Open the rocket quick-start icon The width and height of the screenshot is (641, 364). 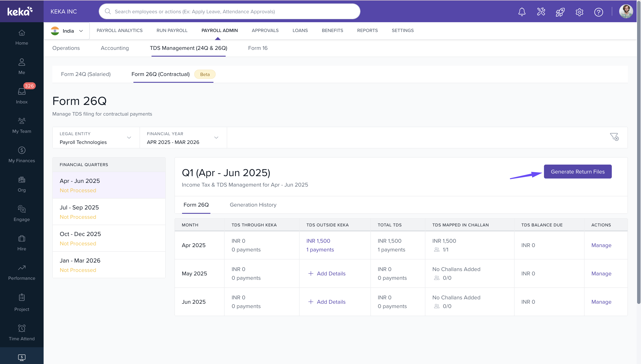coord(560,12)
